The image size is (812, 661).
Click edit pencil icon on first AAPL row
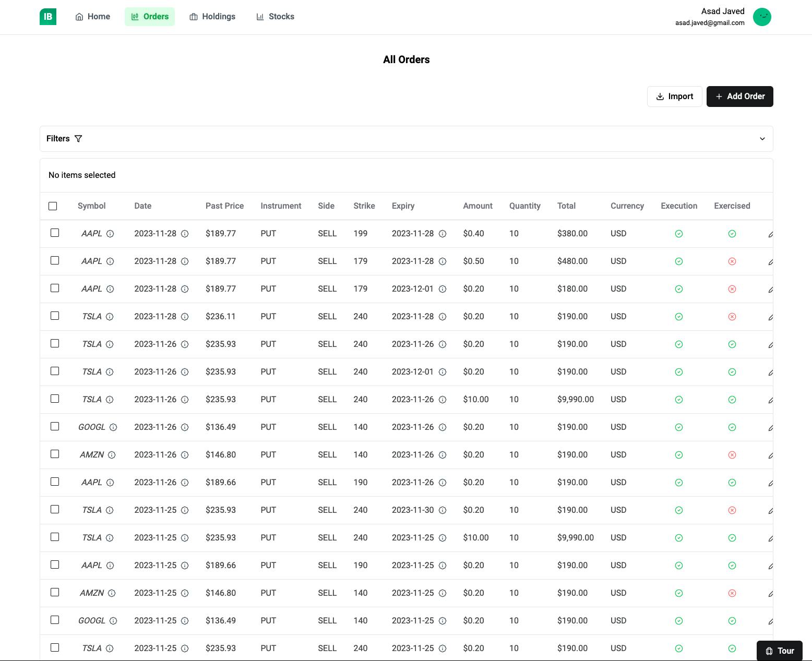(770, 234)
